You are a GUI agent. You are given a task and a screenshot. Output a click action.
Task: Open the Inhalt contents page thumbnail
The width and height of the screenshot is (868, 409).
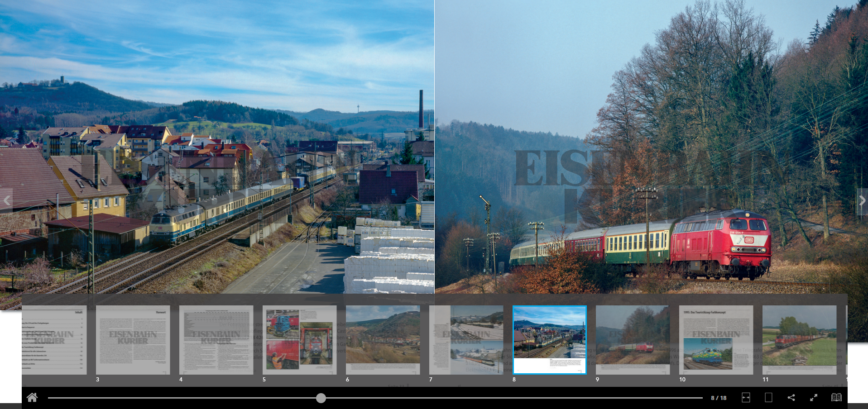tap(54, 340)
